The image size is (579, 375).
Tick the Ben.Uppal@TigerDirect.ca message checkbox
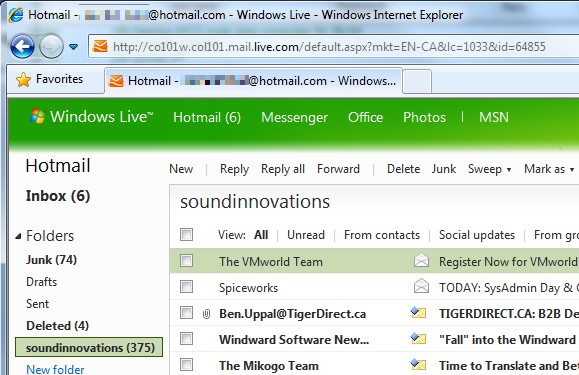point(186,313)
